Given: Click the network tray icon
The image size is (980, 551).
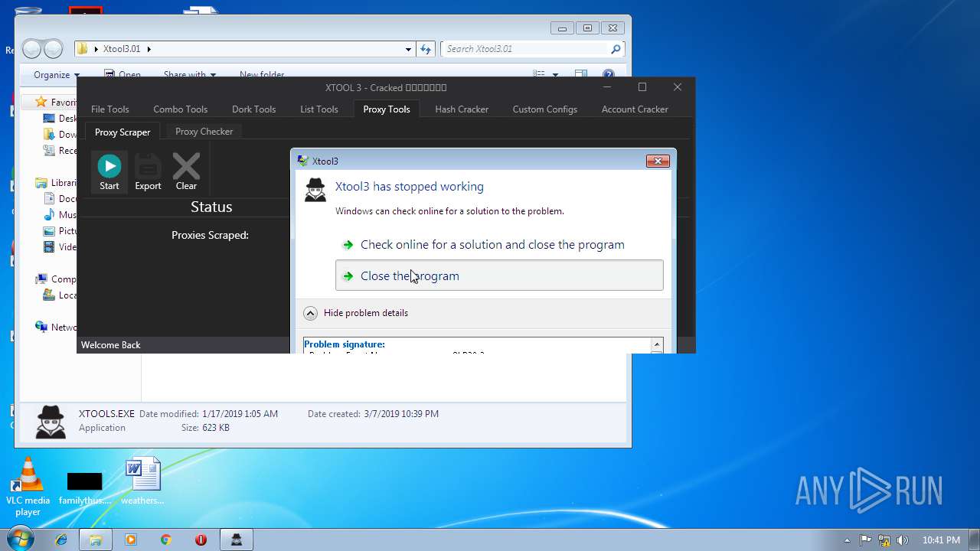Looking at the screenshot, I should (884, 540).
